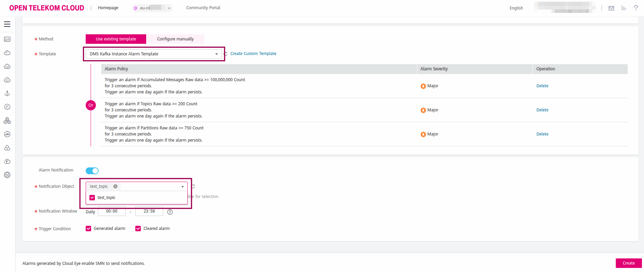
Task: Select Use existing template method
Action: (x=116, y=39)
